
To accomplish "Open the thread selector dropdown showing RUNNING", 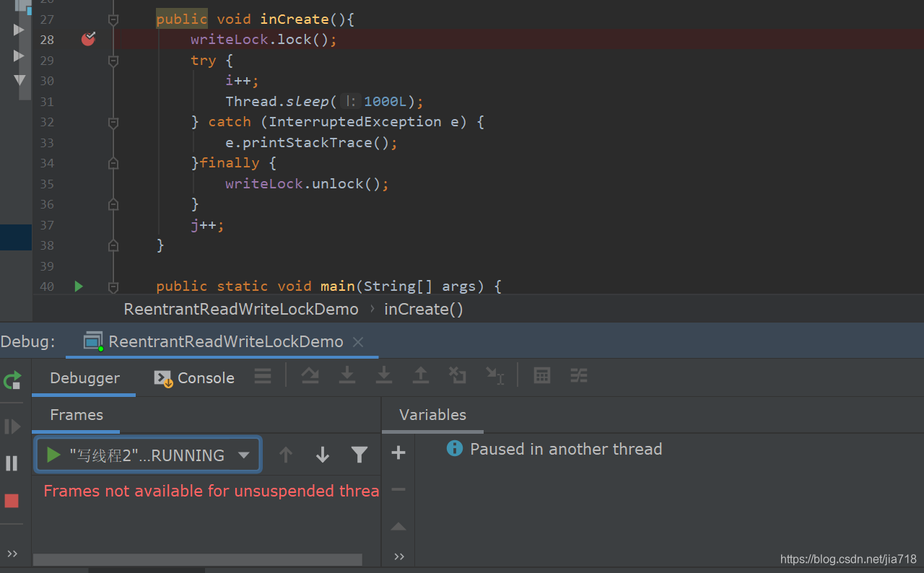I will (148, 455).
